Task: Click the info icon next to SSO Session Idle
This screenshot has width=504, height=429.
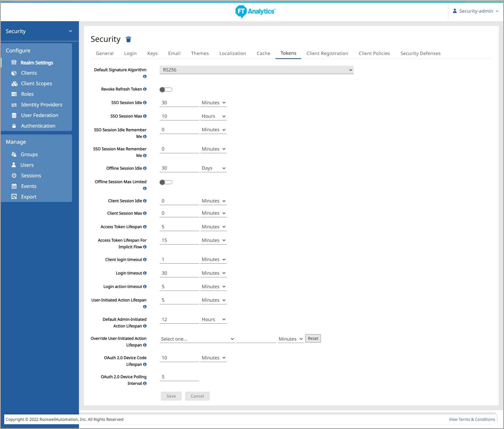Action: (145, 103)
